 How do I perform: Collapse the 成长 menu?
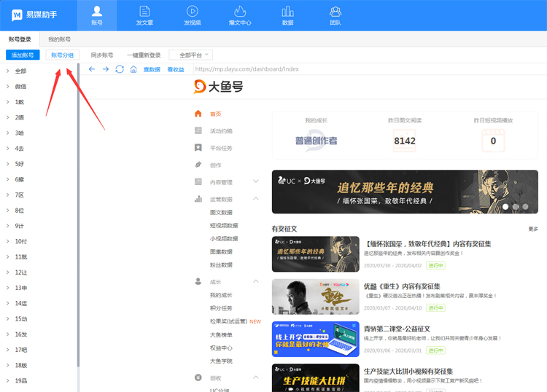[x=256, y=281]
